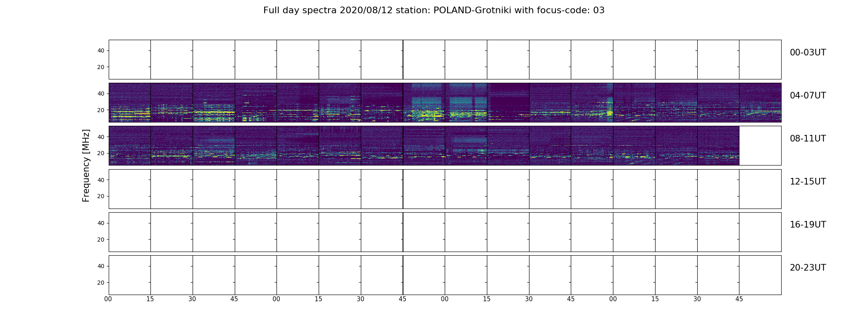Select the "00-03UT" row label
Screen dimensions: 868x331
click(x=808, y=53)
